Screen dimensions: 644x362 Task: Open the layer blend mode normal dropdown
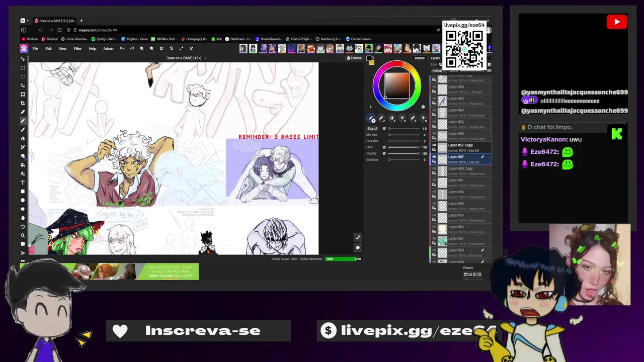438,70
